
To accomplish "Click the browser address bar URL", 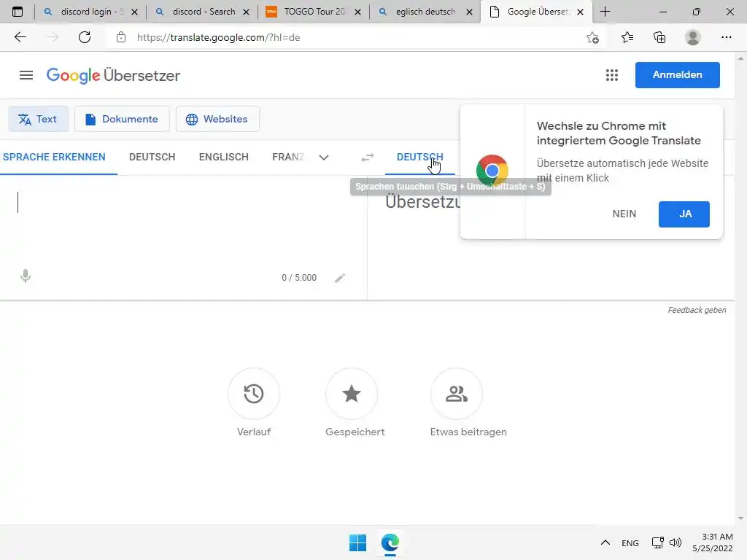I will (x=219, y=37).
